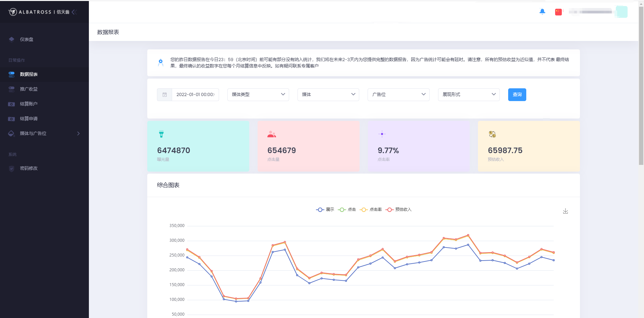Open 仪表盘 in the sidebar
The image size is (644, 318).
(26, 40)
